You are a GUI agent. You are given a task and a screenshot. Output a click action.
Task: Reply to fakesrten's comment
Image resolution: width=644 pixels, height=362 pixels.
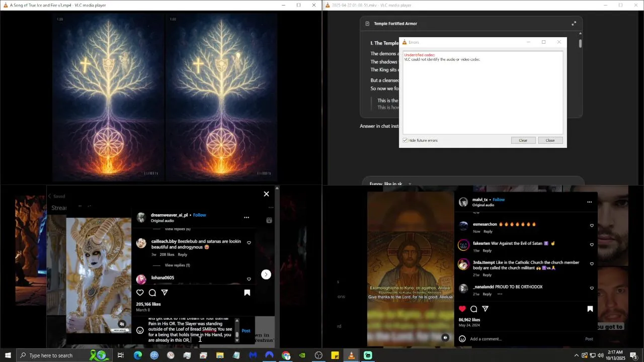pos(487,250)
